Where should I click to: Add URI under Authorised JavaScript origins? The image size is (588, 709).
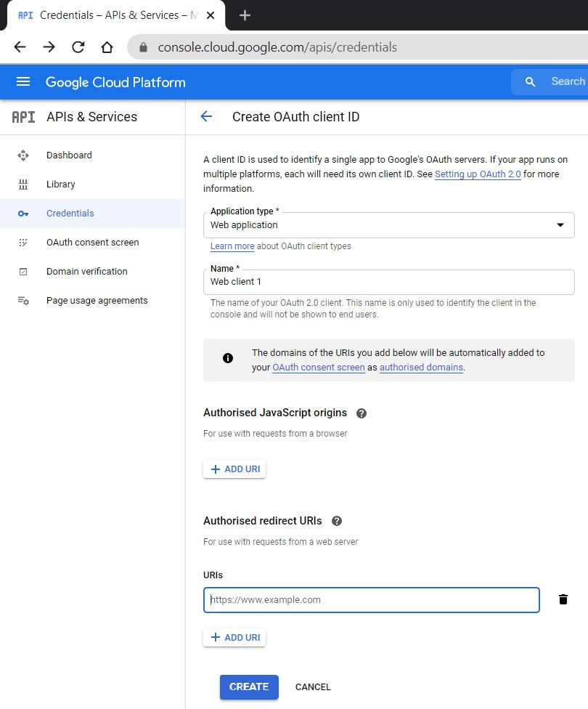234,469
